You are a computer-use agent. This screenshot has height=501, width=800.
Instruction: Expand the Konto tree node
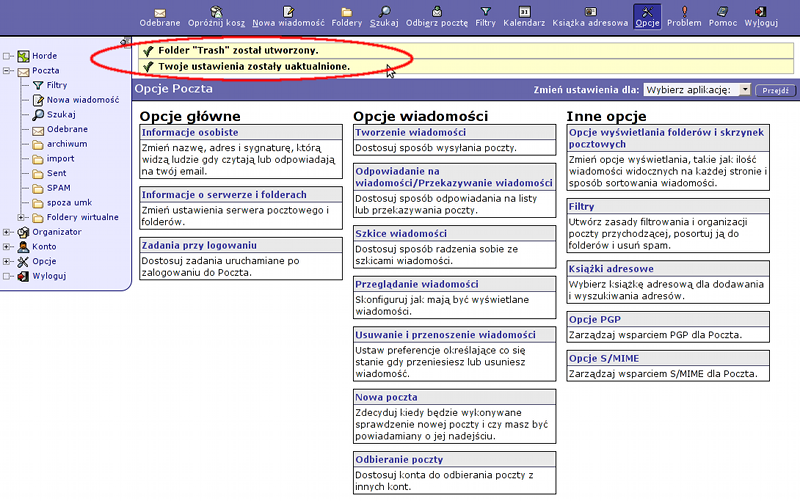[6, 247]
